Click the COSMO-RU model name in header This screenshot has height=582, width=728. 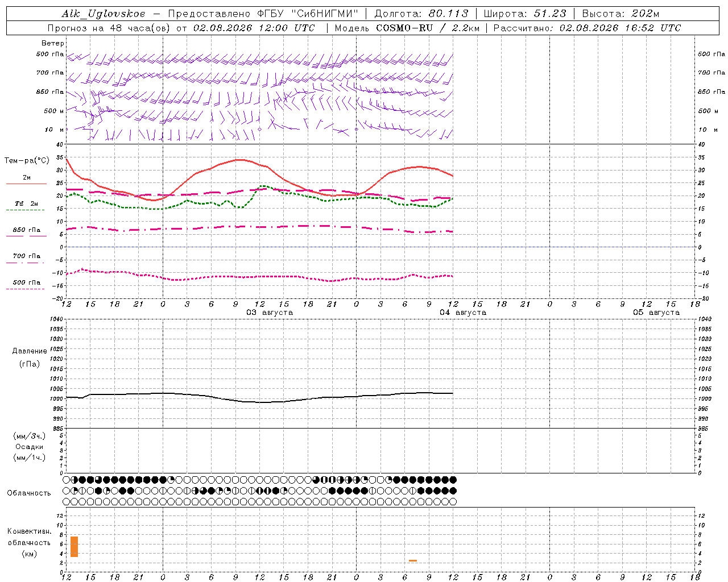[401, 28]
